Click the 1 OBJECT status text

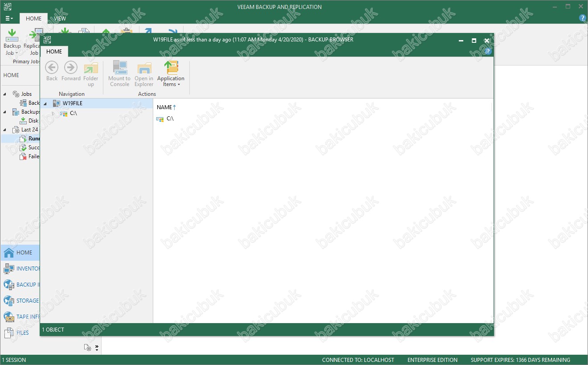pos(53,330)
